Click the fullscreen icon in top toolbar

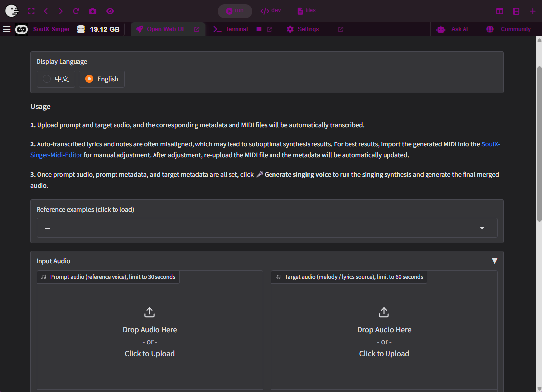click(x=31, y=11)
